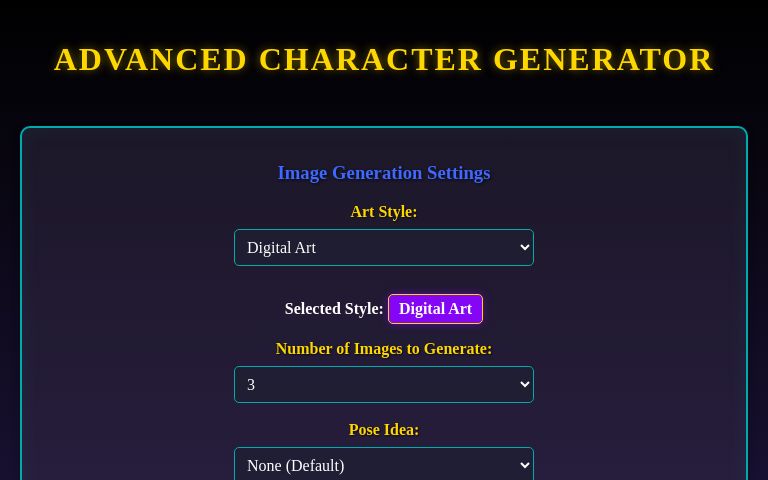Click the value 3 in the images field
Screen dimensions: 768x480
pyautogui.click(x=251, y=385)
